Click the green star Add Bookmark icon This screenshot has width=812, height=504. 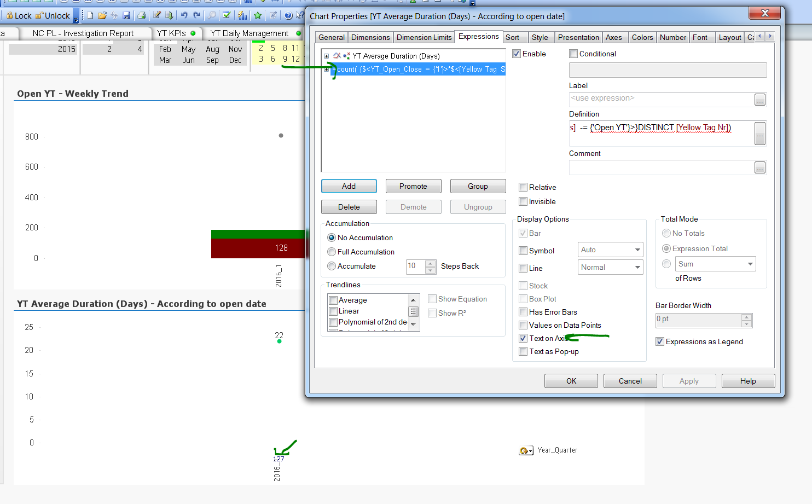(258, 15)
